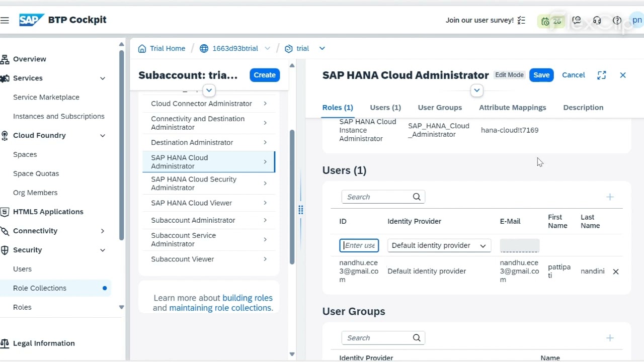Click the globe icon for 1663d93btrial
The height and width of the screenshot is (362, 644).
tap(204, 49)
